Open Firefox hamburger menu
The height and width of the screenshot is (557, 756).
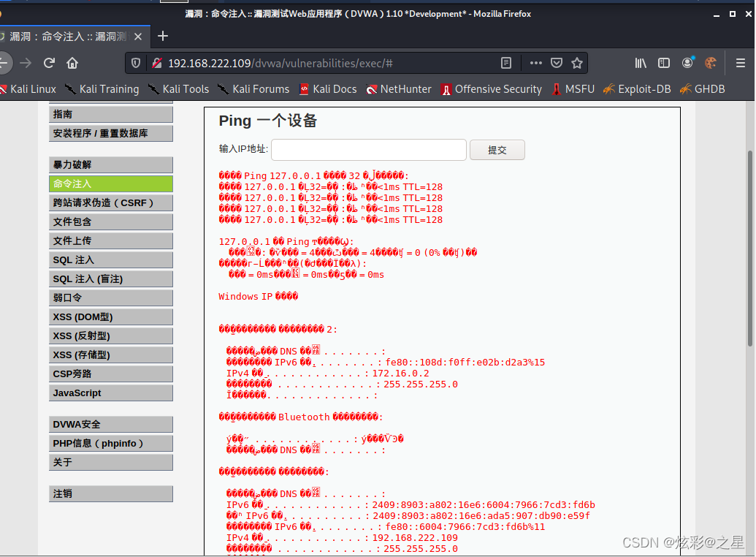click(741, 64)
